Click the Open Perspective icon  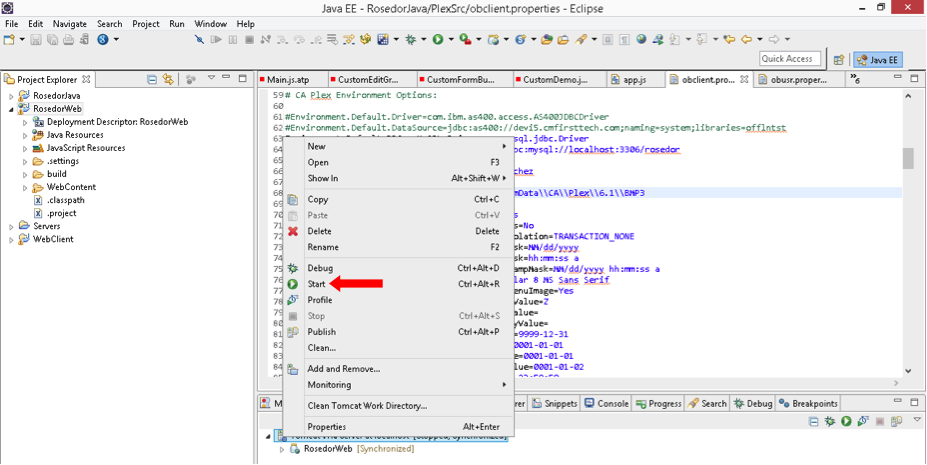pyautogui.click(x=838, y=59)
